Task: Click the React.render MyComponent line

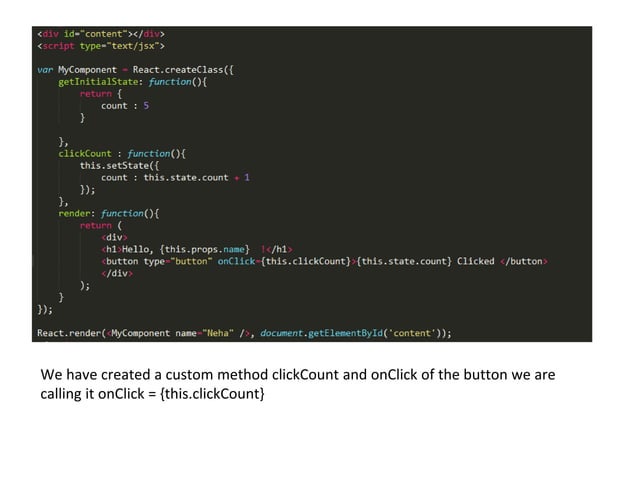Action: [244, 333]
